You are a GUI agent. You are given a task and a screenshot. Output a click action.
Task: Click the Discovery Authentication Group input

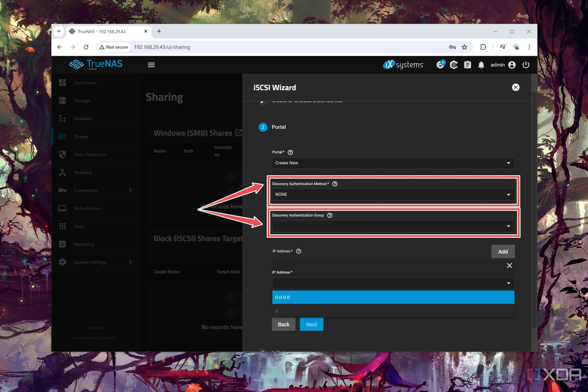pos(393,226)
